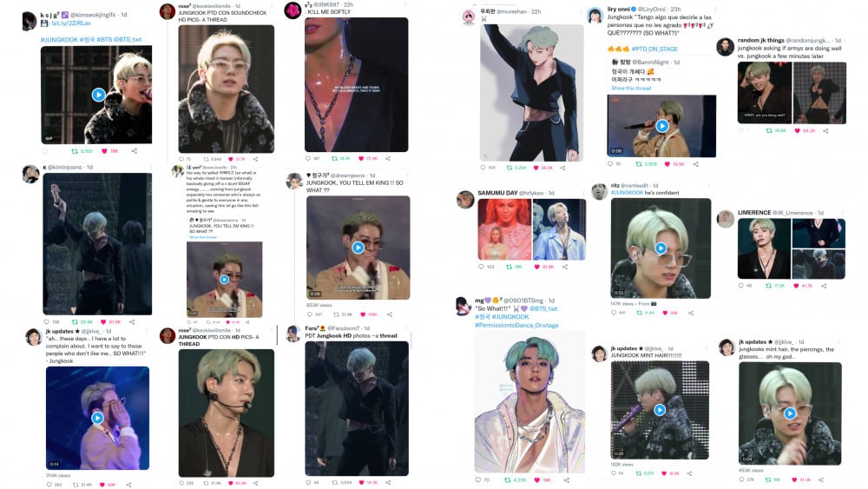Viewport: 868px width, 489px height.
Task: Play the video in the ksjg tweet
Action: pos(99,95)
